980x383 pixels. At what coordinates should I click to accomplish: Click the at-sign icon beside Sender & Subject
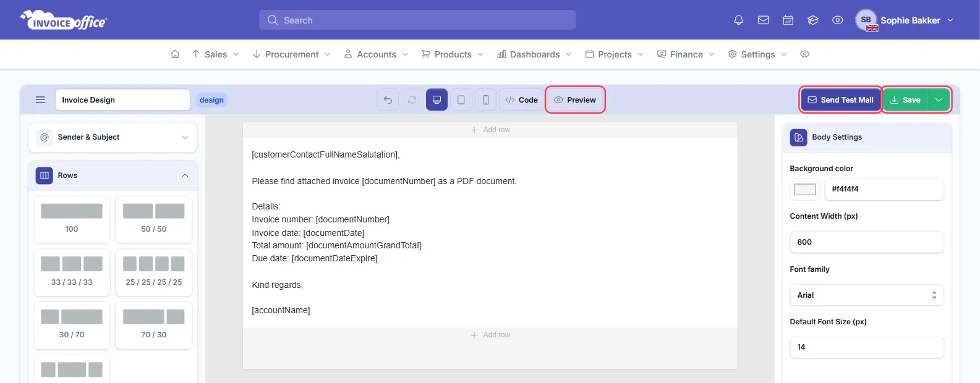45,137
